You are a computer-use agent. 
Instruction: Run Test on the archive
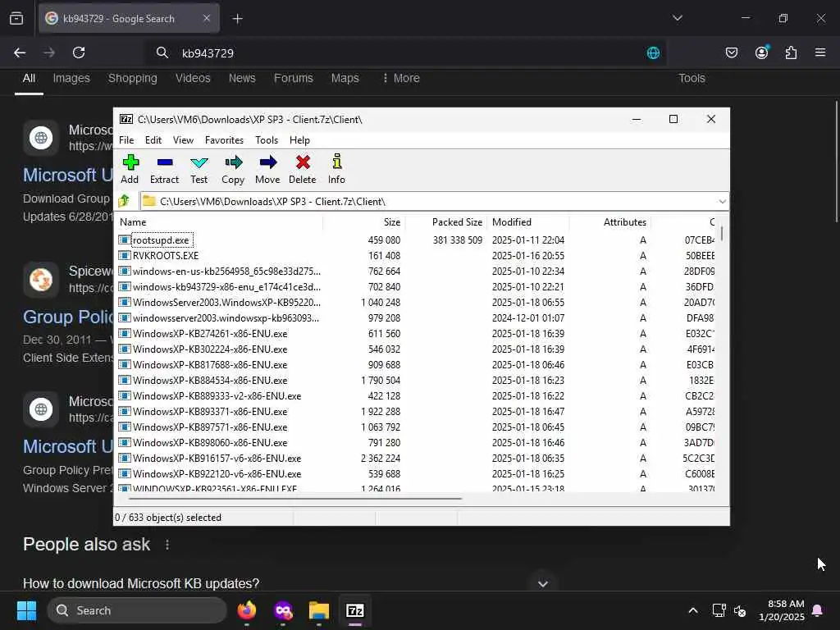pyautogui.click(x=199, y=169)
